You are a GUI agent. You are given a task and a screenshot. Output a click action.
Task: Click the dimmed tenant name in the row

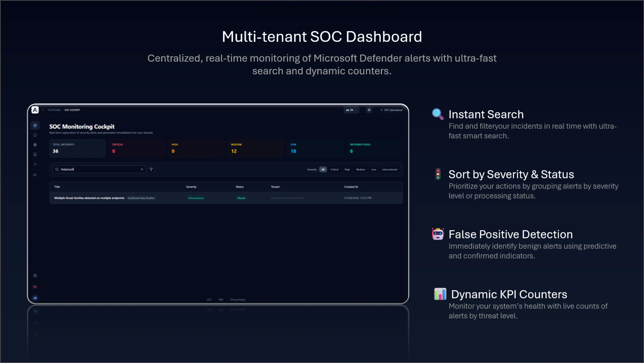(288, 198)
